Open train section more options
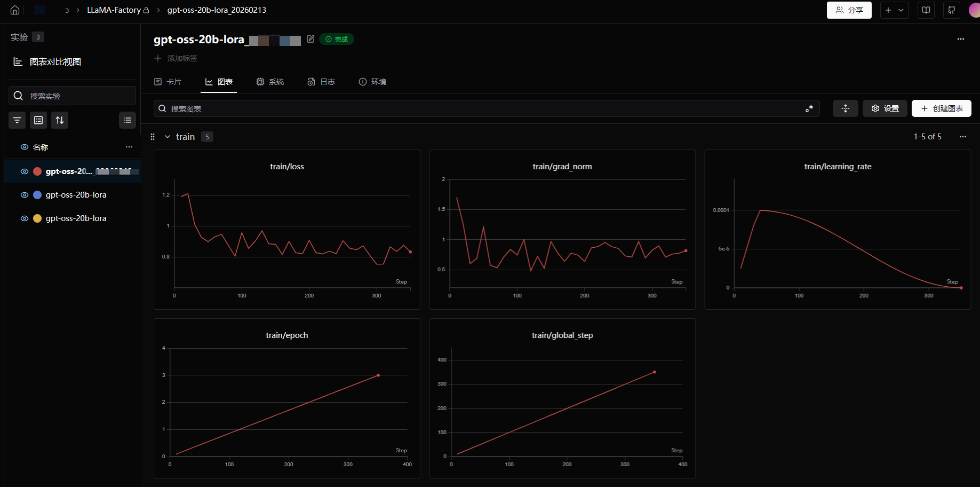Screen dimensions: 980x487 [x=963, y=137]
